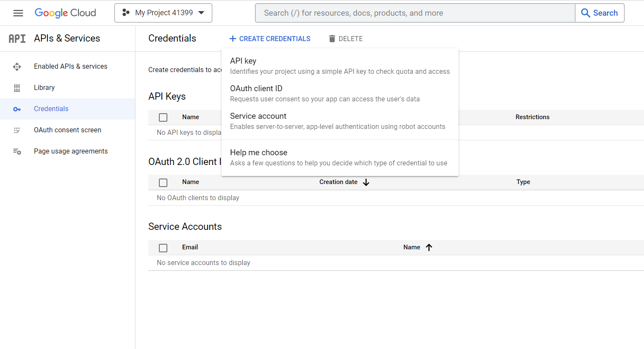Open the My Project 41399 dropdown arrow
This screenshot has height=349, width=644.
(201, 13)
